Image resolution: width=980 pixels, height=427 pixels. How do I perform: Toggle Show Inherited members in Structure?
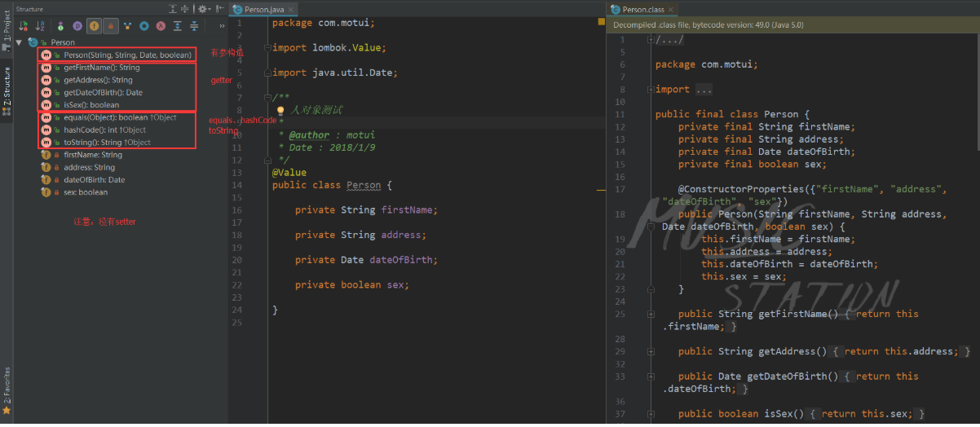pyautogui.click(x=61, y=27)
